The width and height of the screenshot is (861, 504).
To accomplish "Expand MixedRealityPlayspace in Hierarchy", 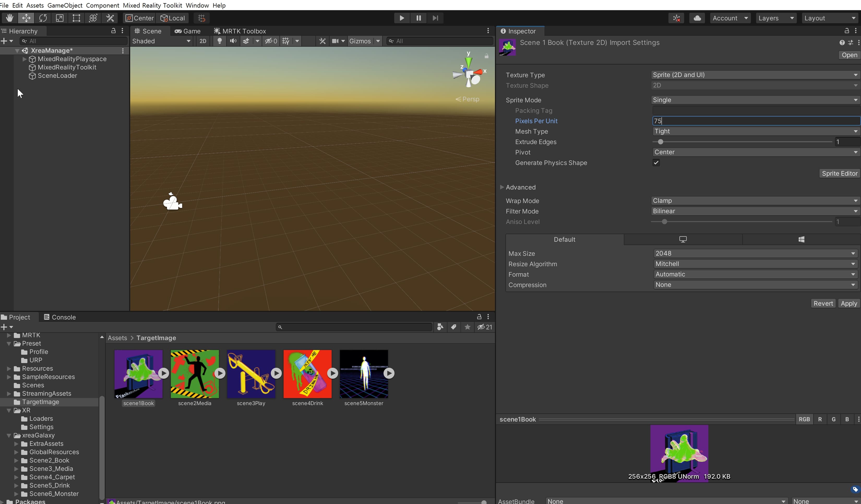I will tap(24, 59).
